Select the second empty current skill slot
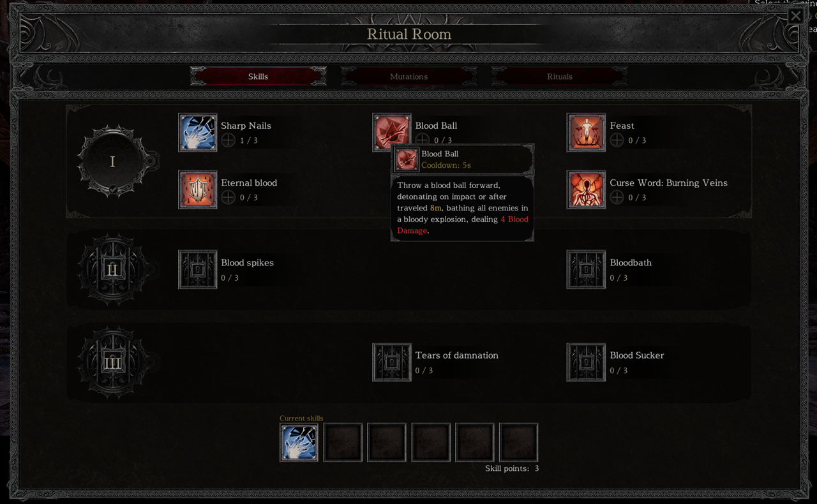The image size is (817, 504). [x=387, y=442]
